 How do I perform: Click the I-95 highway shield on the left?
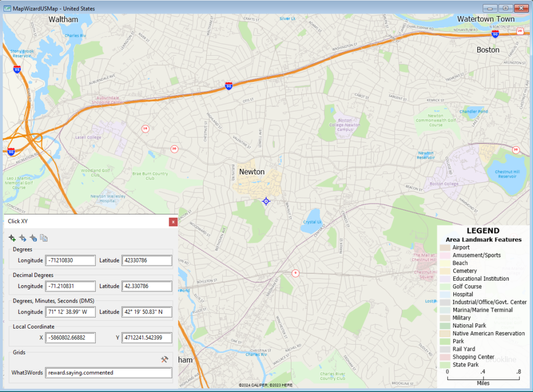pos(16,68)
